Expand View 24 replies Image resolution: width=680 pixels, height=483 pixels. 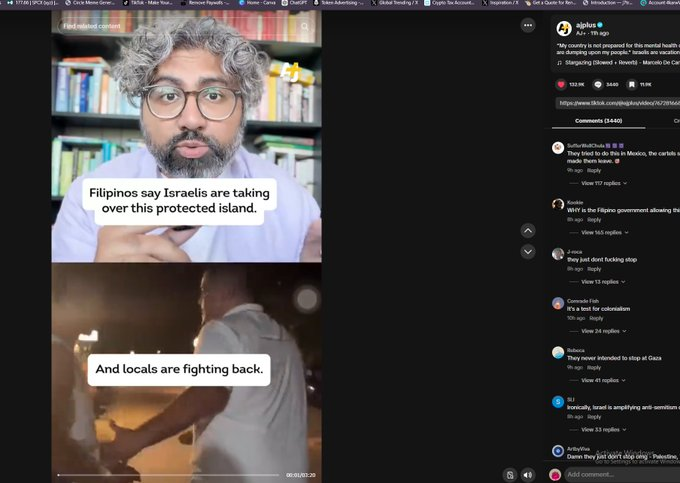click(x=604, y=331)
